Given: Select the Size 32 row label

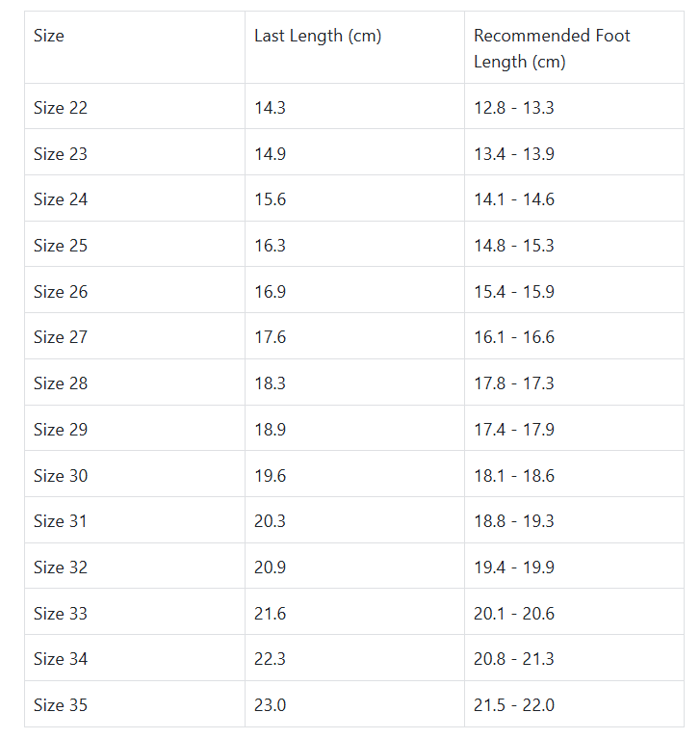Looking at the screenshot, I should coord(61,567).
